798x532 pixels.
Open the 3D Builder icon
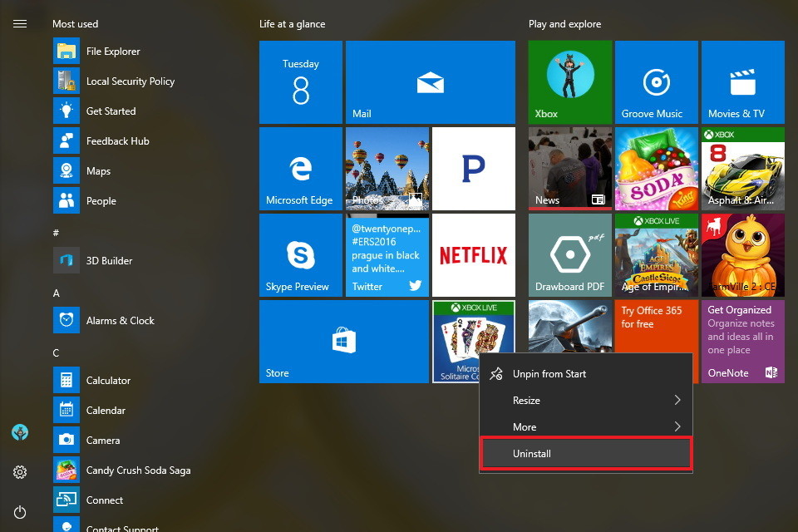tap(66, 261)
